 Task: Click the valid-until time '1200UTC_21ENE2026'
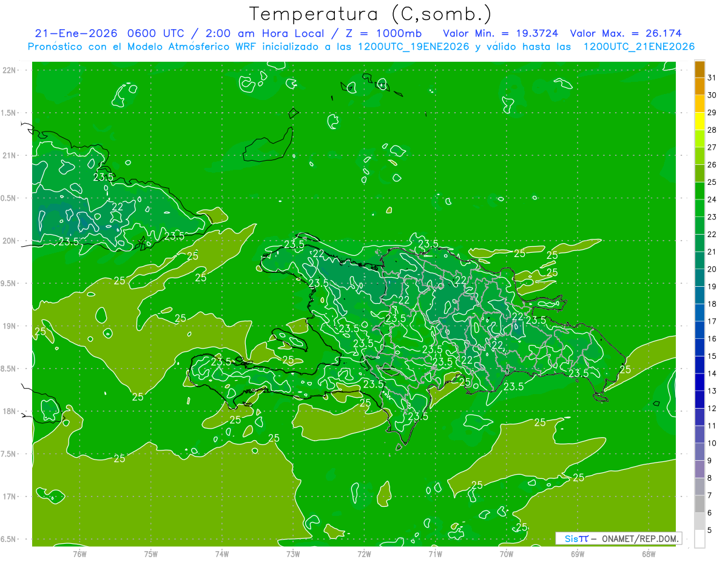pos(638,47)
